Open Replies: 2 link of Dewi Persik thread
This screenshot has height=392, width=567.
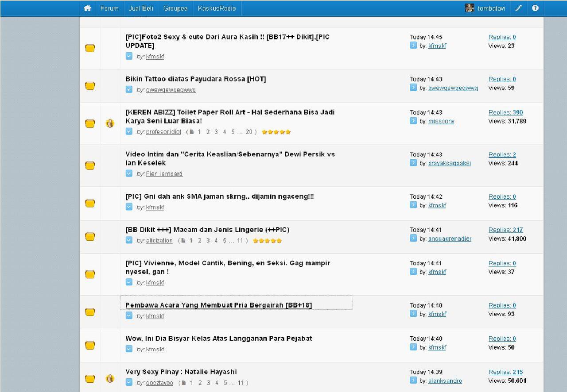click(502, 154)
